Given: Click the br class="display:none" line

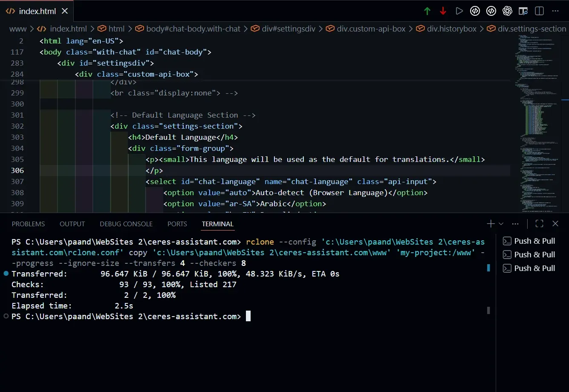Looking at the screenshot, I should (174, 93).
